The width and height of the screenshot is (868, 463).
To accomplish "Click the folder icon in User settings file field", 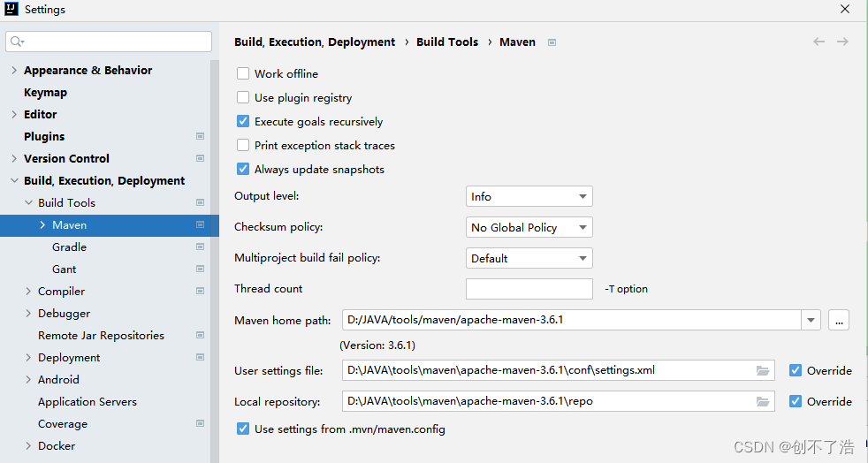I will tap(763, 371).
